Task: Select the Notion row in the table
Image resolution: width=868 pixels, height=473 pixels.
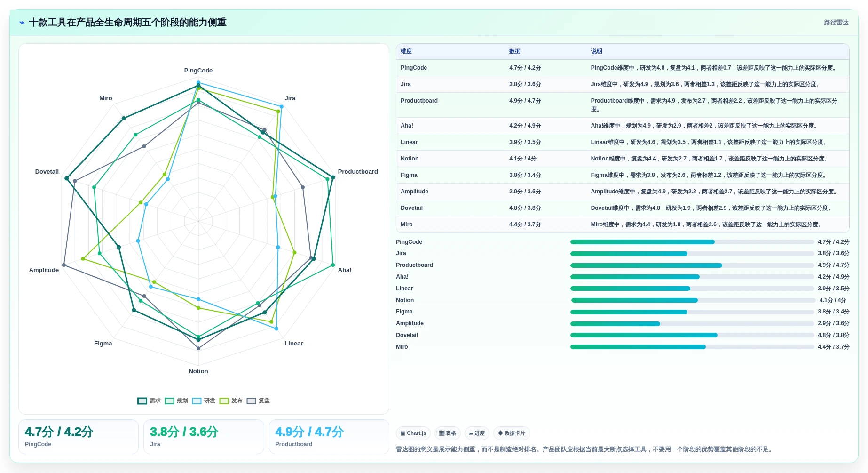Action: [x=623, y=159]
